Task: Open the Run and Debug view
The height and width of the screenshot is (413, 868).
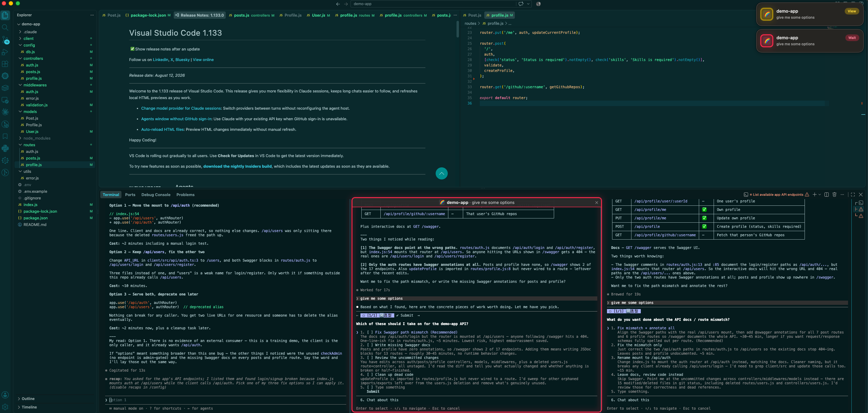Action: 5,52
